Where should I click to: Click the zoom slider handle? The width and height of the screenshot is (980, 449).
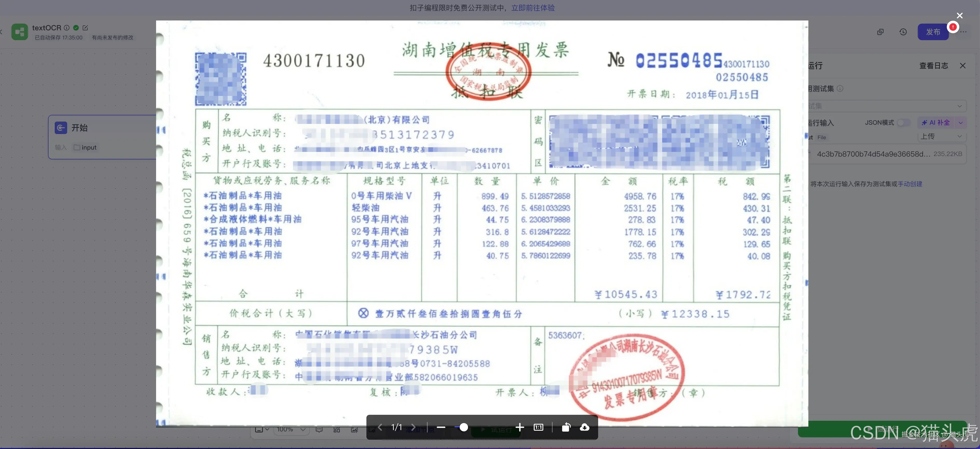pyautogui.click(x=464, y=427)
